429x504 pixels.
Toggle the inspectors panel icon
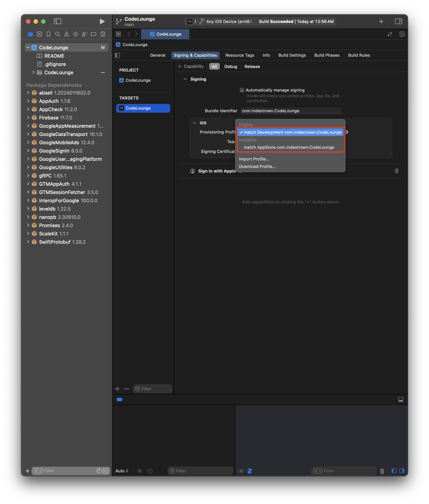click(398, 21)
